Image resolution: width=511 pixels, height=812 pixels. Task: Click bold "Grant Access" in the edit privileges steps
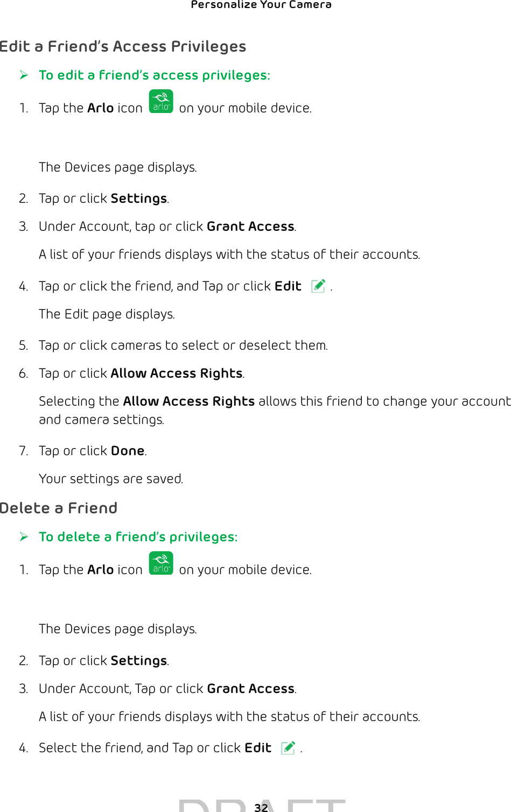[x=250, y=227]
